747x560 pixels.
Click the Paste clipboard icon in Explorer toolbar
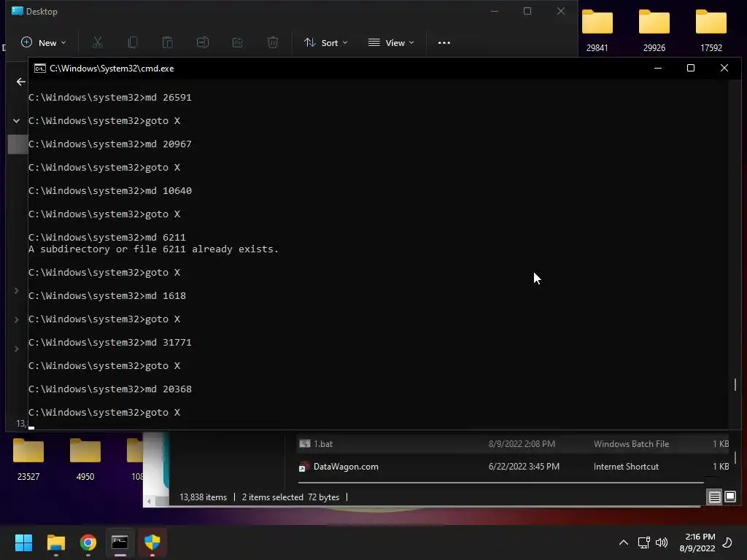(168, 43)
